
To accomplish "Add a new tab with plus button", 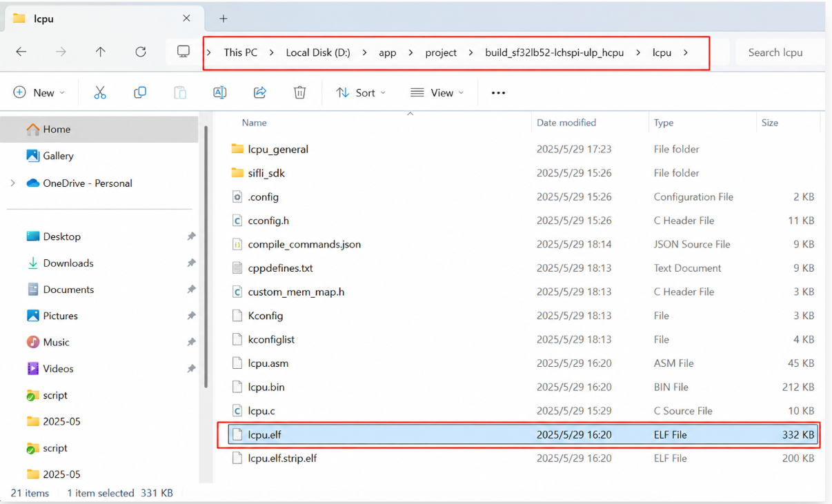I will pyautogui.click(x=223, y=19).
